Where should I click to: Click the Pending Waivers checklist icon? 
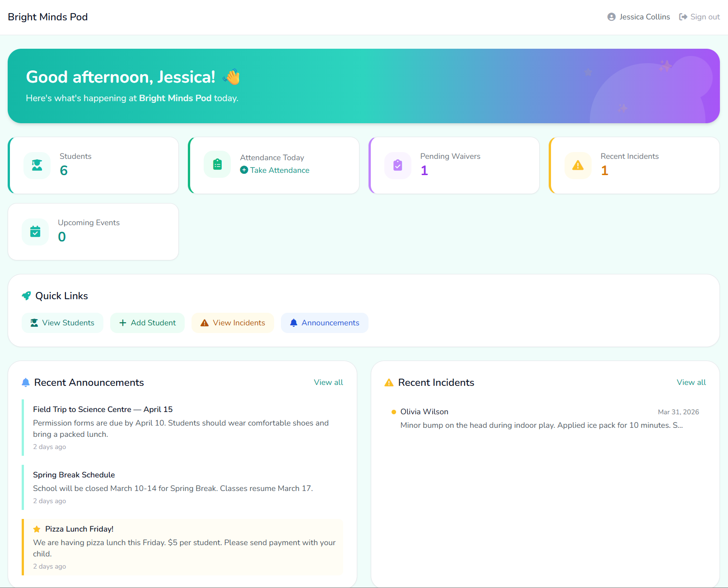(397, 165)
